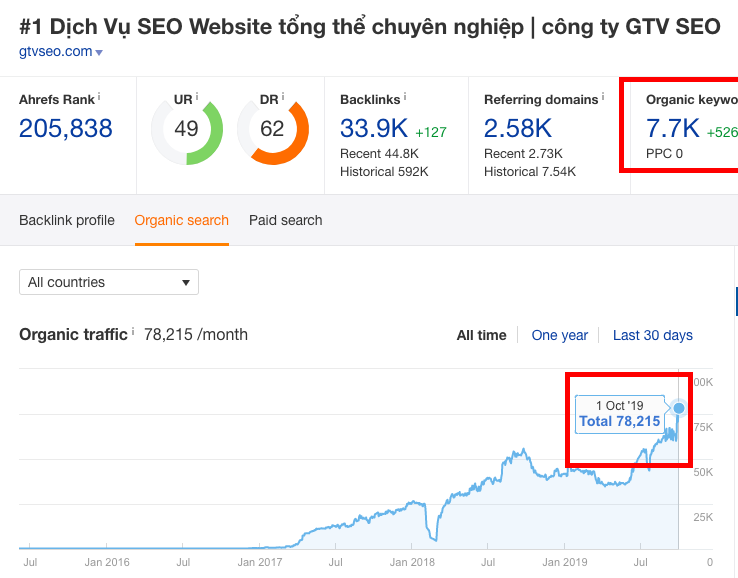Screen dimensions: 738x578
Task: Open the 7.7K organic keywords count
Action: [673, 128]
